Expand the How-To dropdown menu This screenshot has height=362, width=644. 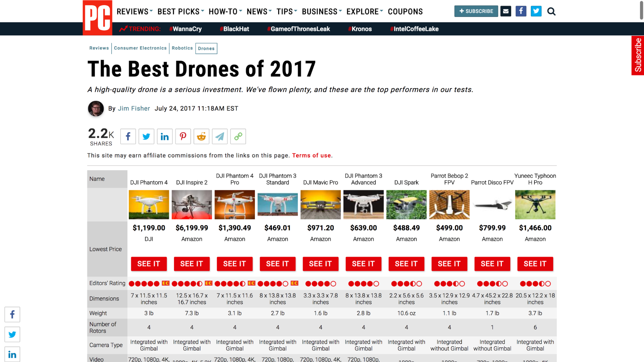[x=225, y=12]
